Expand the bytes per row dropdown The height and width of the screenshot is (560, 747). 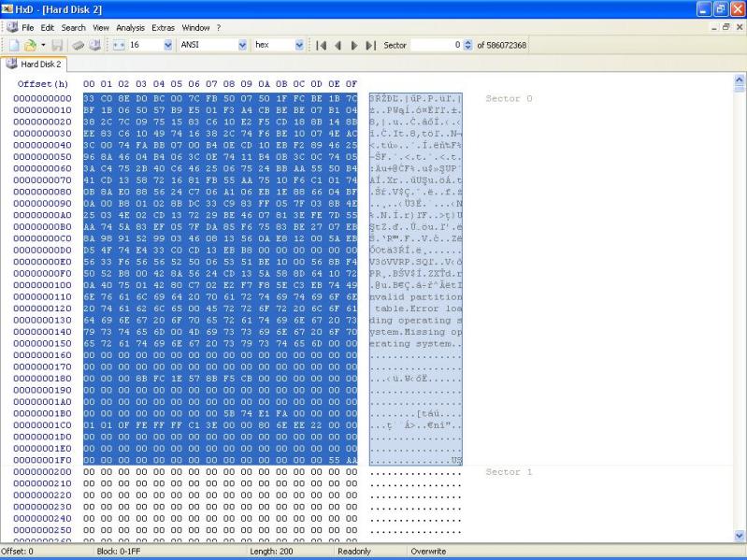[168, 45]
